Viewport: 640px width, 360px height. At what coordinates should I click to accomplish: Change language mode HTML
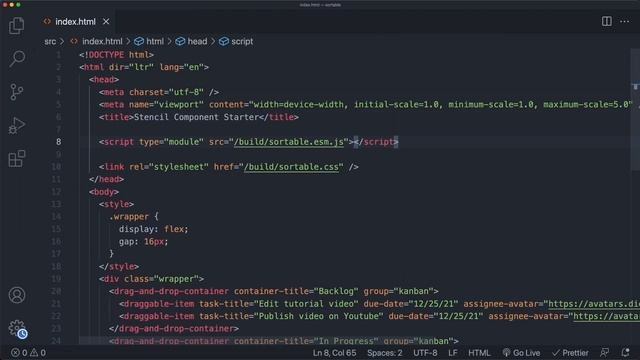pyautogui.click(x=479, y=353)
